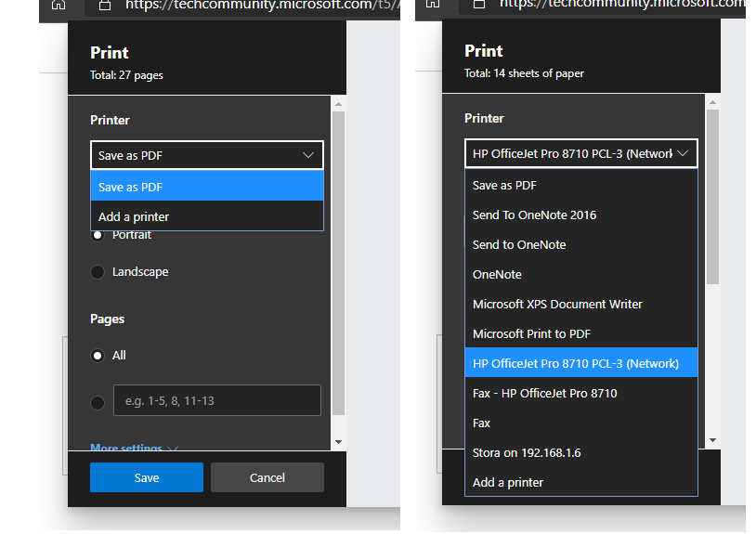The height and width of the screenshot is (534, 756).
Task: Choose Save as PDF in right printer list
Action: tap(581, 185)
